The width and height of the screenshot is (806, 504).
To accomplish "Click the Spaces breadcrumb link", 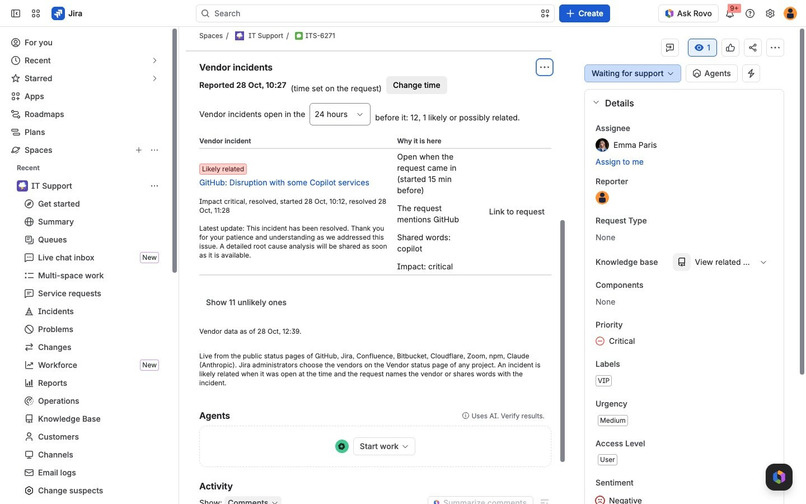I will tap(211, 36).
